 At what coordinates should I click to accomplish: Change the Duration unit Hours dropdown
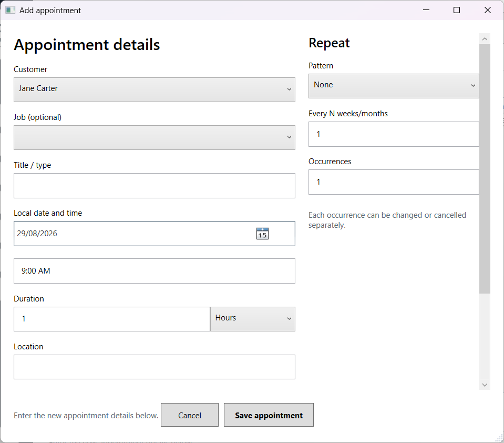pyautogui.click(x=253, y=319)
